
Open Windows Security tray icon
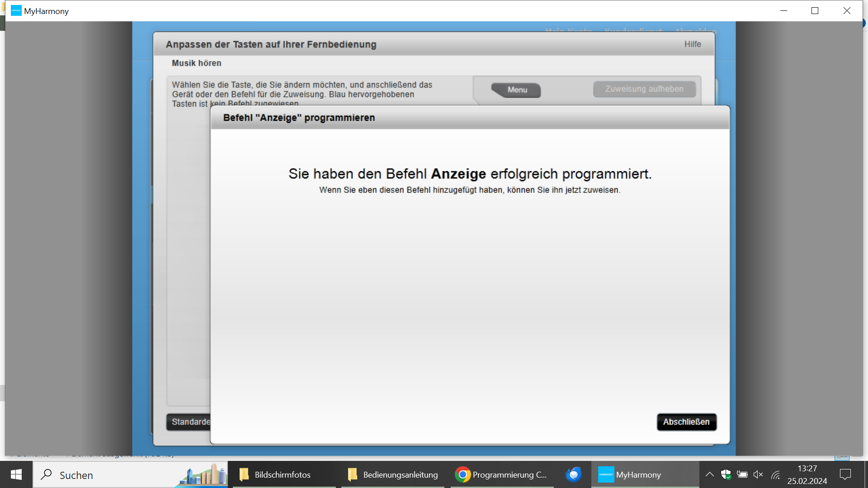point(726,474)
